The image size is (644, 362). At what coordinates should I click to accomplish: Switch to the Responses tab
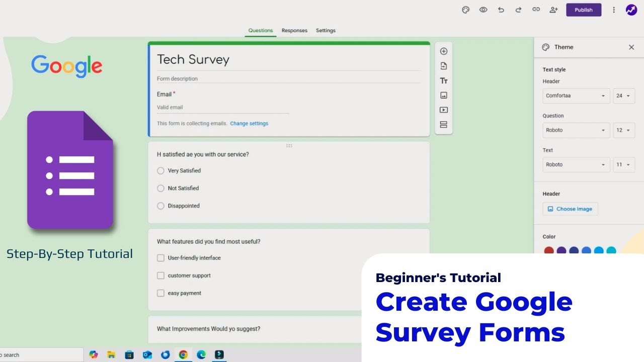coord(294,31)
